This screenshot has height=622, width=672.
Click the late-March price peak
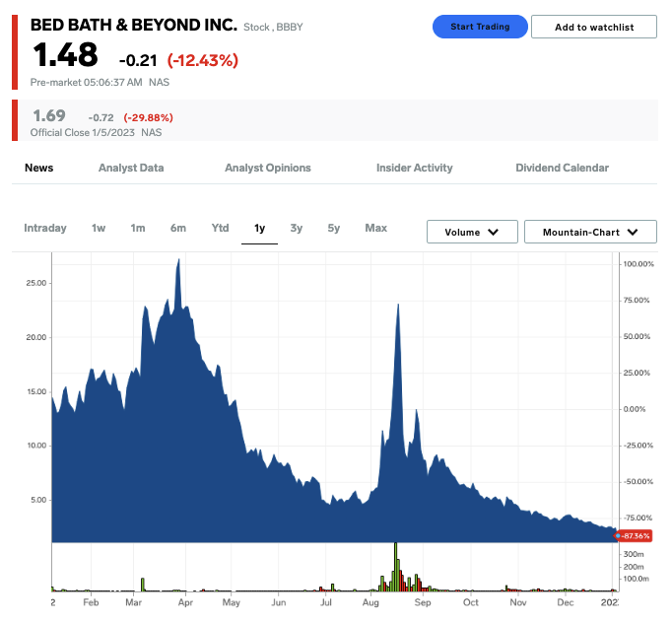[178, 260]
